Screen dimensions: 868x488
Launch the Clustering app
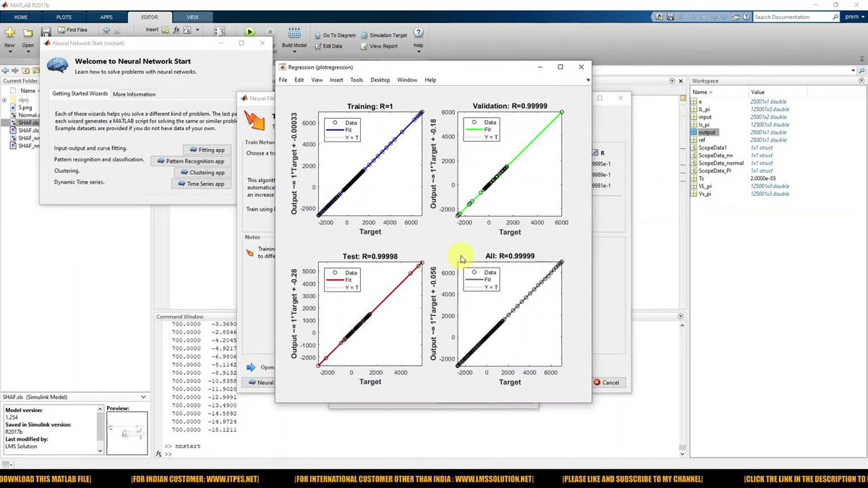click(x=202, y=172)
